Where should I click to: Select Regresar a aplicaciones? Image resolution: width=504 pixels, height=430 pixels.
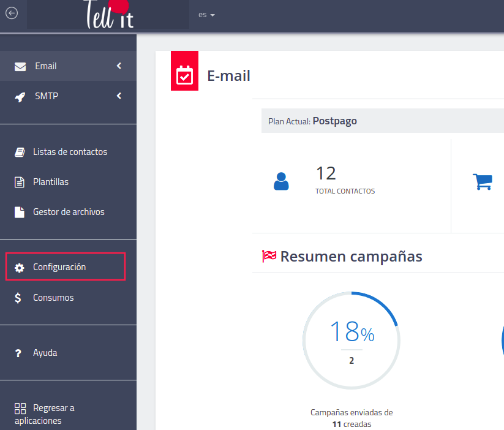click(x=44, y=414)
